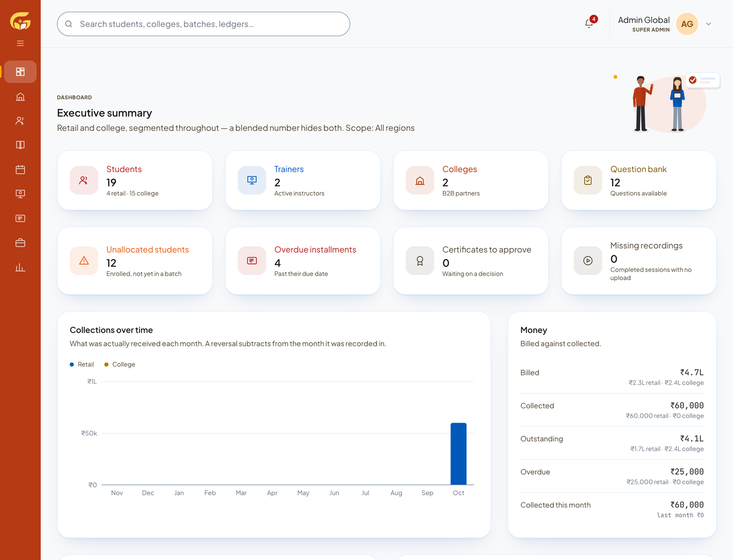Click the '4 retail · 15 college' text

[x=132, y=193]
